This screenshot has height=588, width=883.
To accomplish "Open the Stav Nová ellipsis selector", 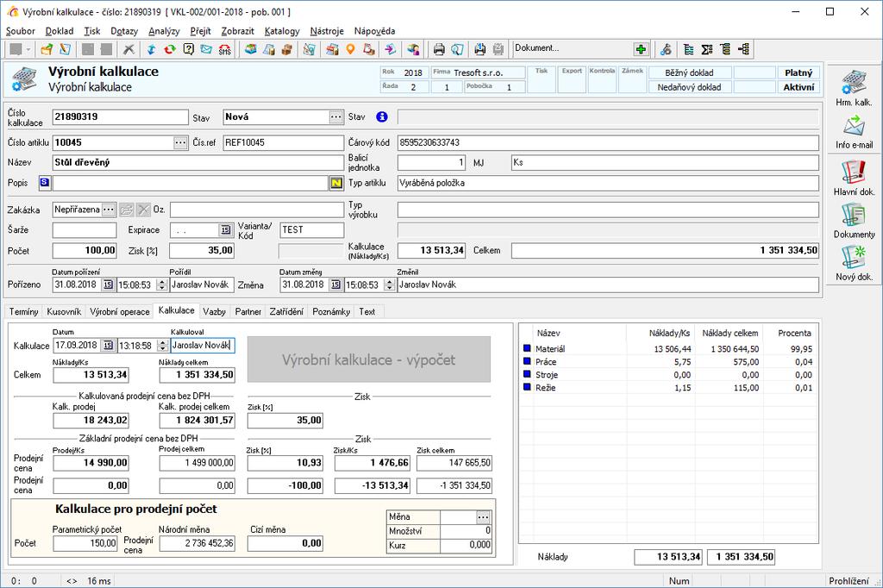I will (x=336, y=116).
